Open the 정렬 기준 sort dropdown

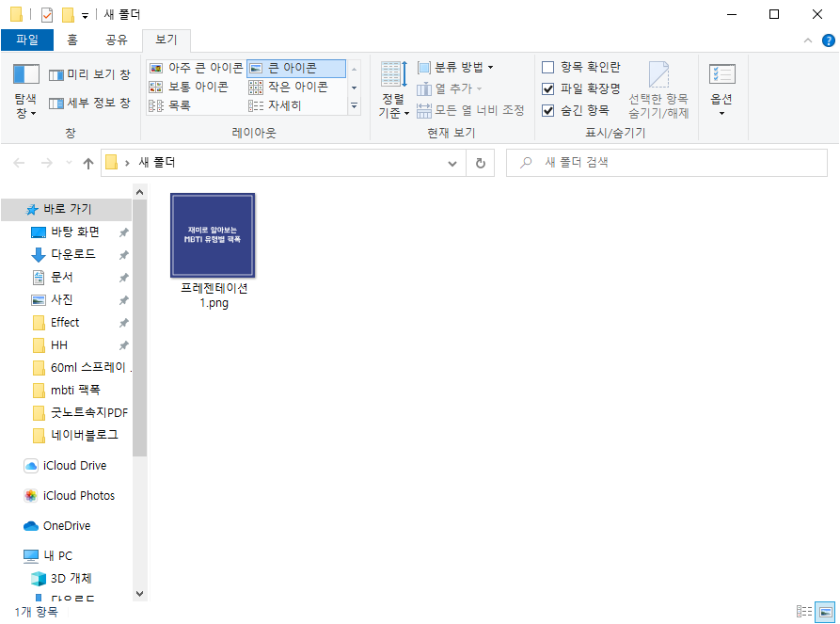click(394, 90)
